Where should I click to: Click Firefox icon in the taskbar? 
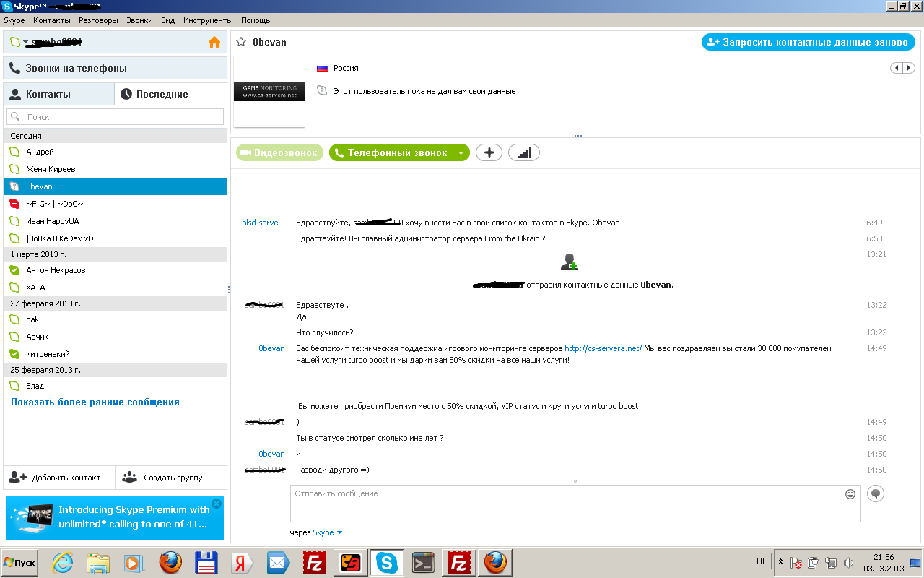(x=171, y=562)
